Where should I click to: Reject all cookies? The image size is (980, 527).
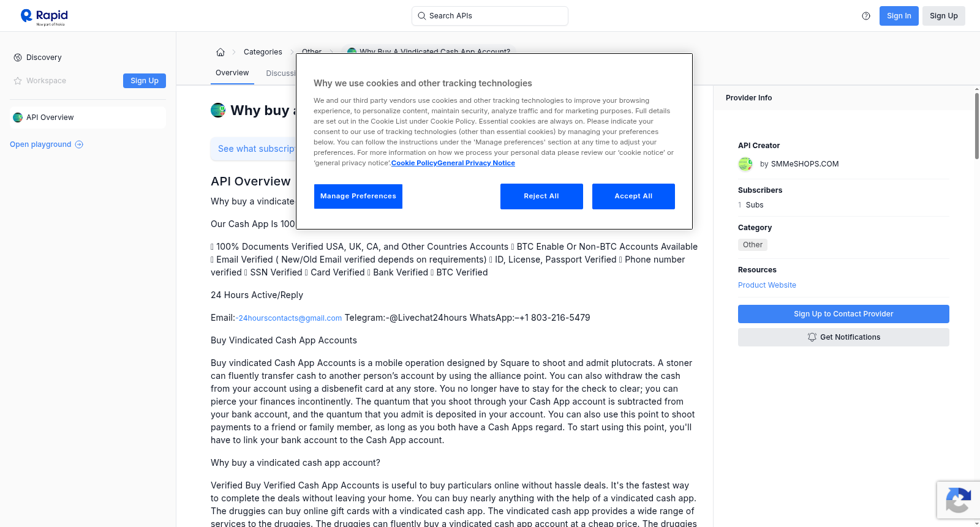point(541,196)
